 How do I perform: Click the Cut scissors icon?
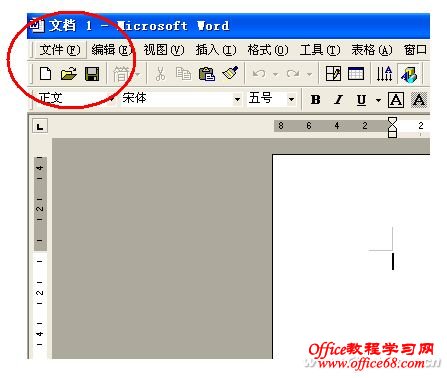click(160, 73)
